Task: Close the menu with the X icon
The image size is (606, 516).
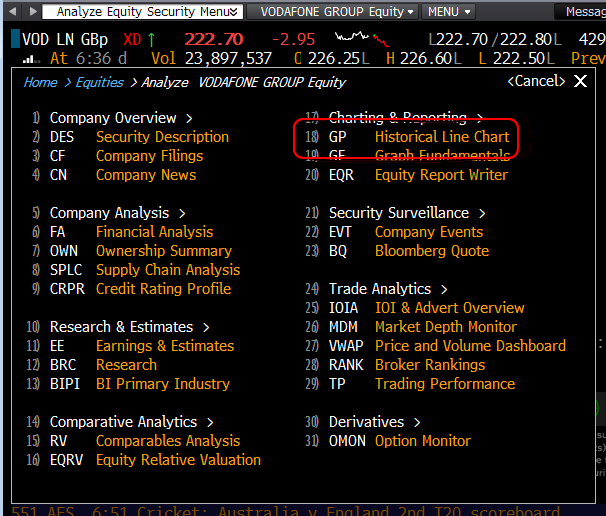Action: click(580, 81)
